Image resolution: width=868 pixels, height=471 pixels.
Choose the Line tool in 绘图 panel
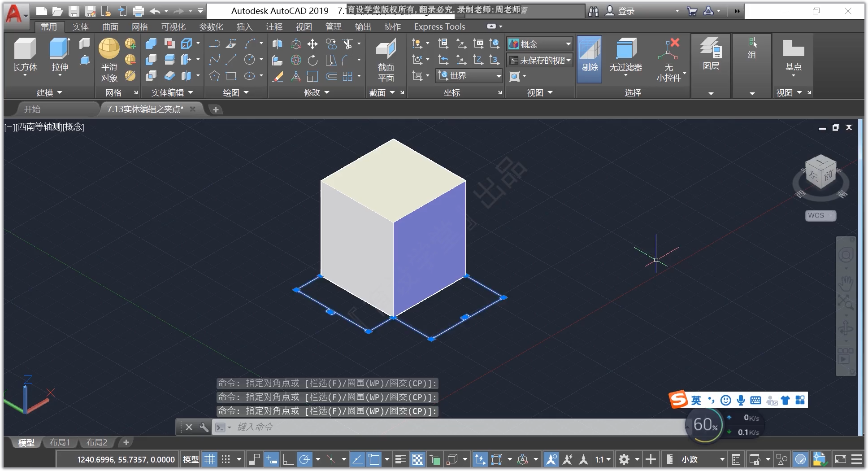pos(231,60)
